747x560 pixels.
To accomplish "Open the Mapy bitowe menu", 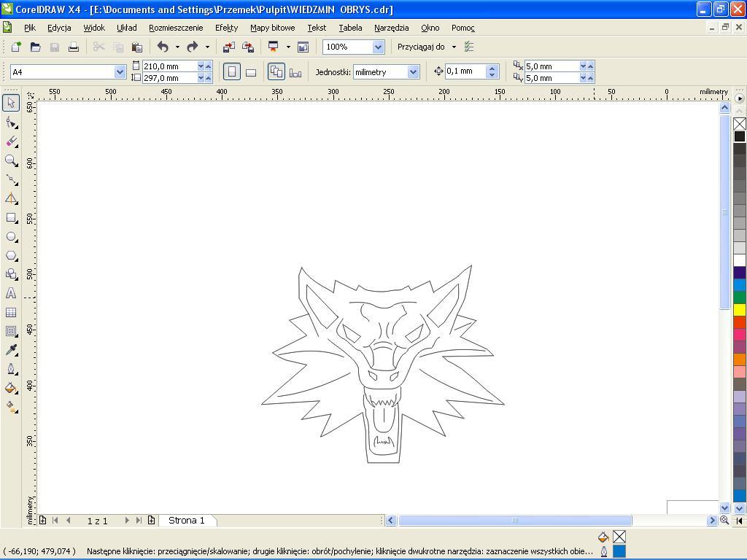I will tap(273, 28).
